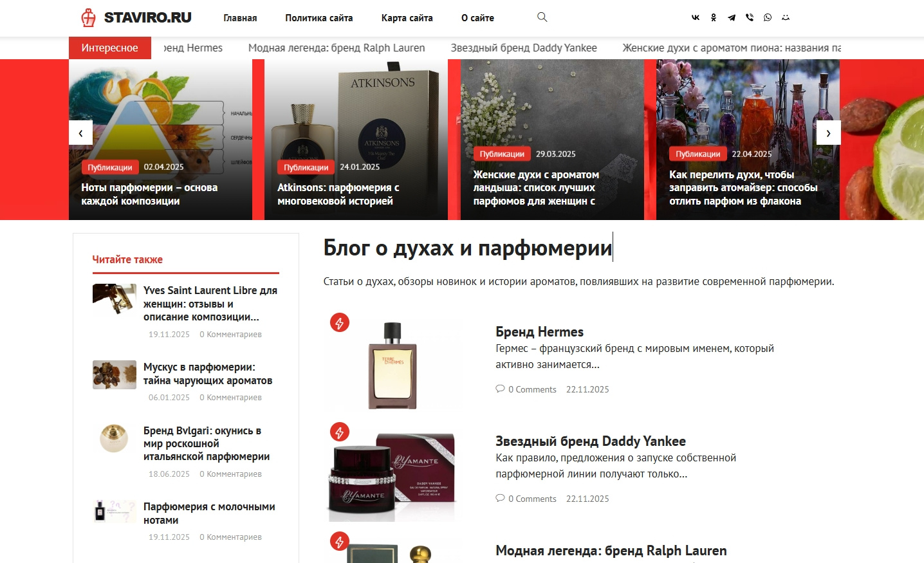
Task: Click date 02.04.2025 on Ноты парфюмерии slide
Action: pos(164,167)
